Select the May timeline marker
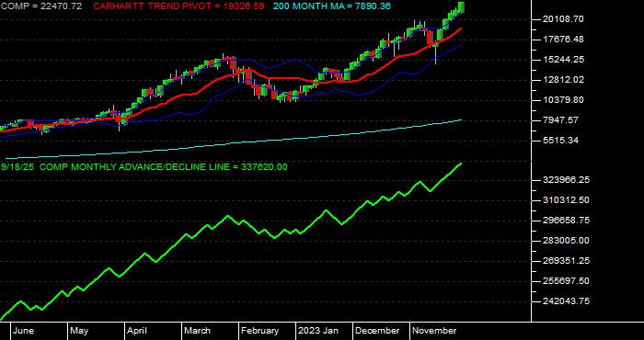 coord(79,331)
